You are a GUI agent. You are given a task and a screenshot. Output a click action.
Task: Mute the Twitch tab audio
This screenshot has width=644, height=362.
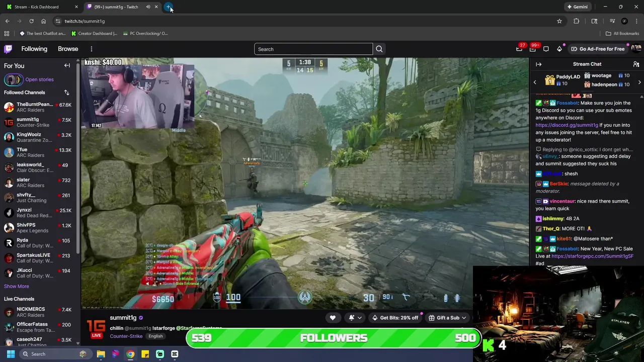click(x=148, y=7)
